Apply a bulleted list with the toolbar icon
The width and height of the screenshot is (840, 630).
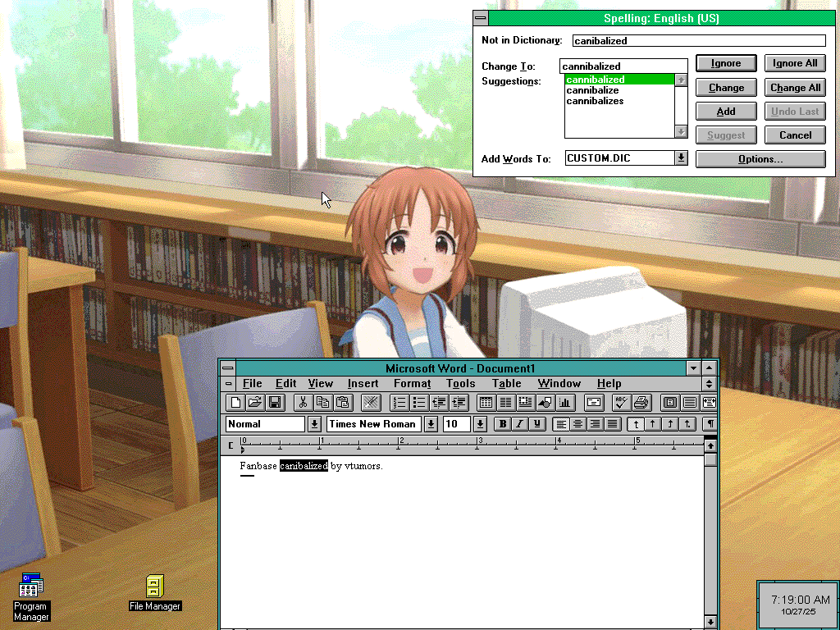coord(419,402)
